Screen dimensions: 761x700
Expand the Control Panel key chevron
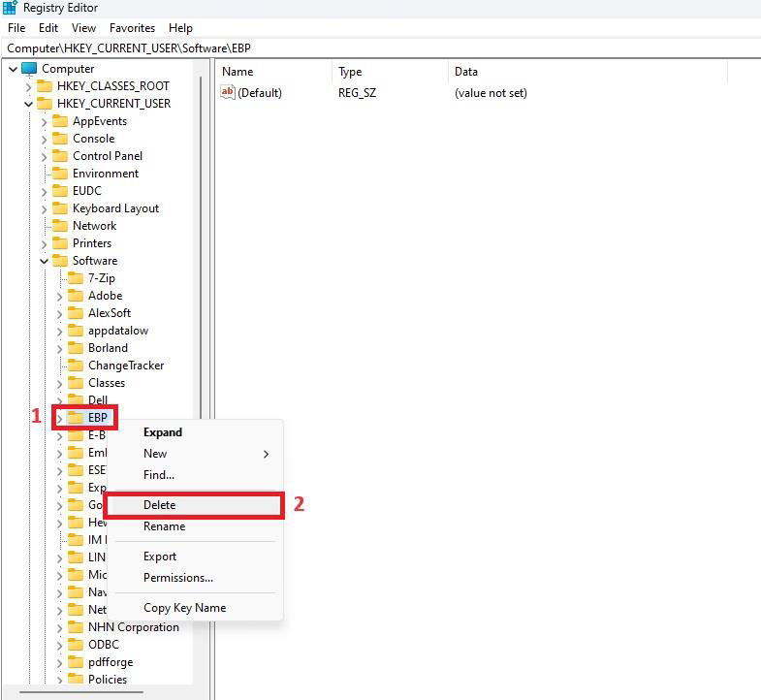click(44, 156)
